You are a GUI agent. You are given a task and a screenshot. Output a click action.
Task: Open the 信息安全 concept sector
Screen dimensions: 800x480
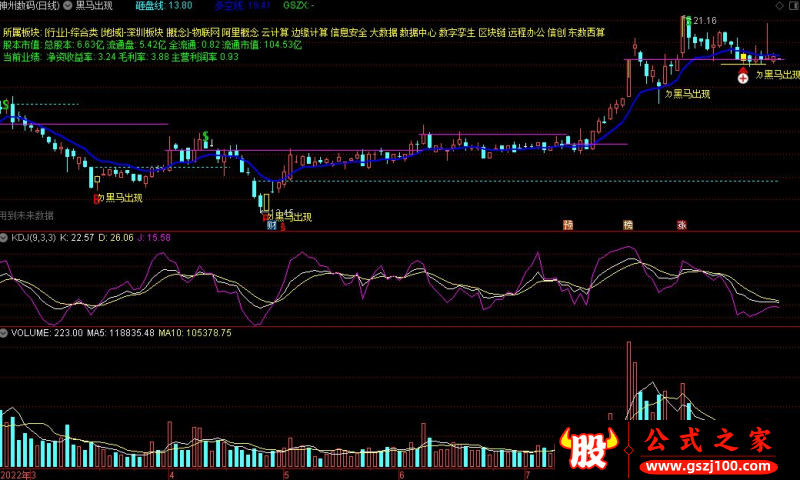349,33
